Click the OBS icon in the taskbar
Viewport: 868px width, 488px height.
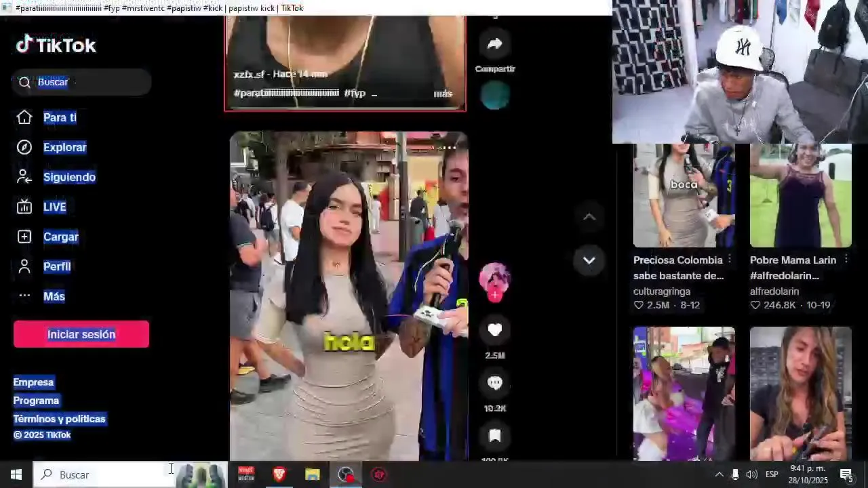coord(347,474)
